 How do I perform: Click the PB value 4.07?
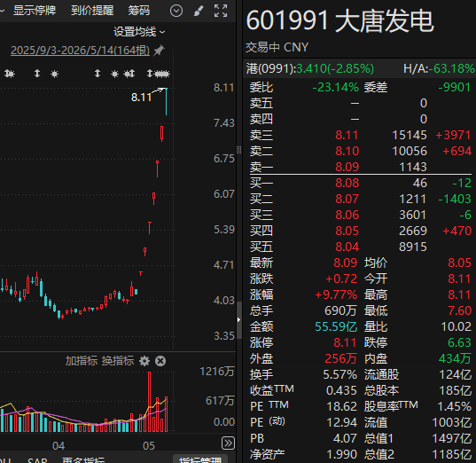pyautogui.click(x=345, y=439)
